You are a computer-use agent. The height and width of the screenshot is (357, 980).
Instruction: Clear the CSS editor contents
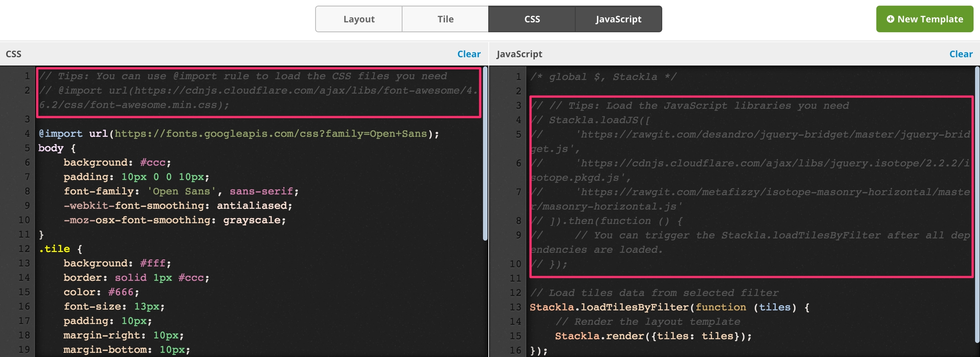[x=469, y=54]
